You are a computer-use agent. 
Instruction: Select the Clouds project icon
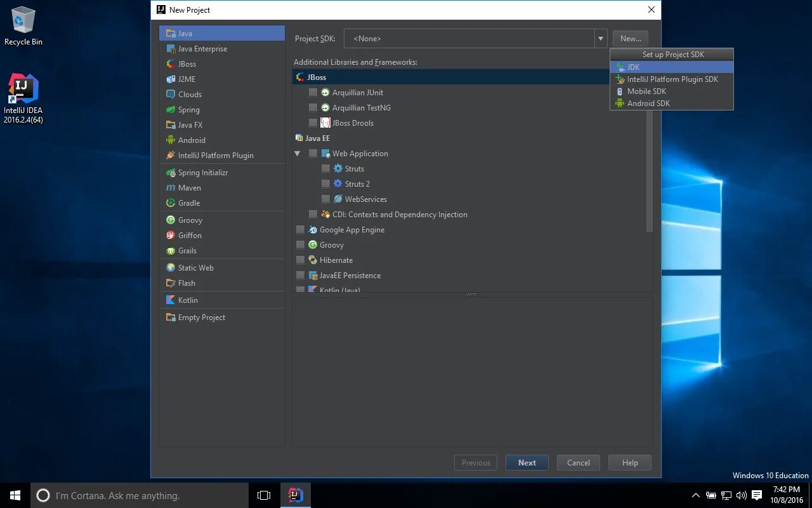(x=171, y=95)
